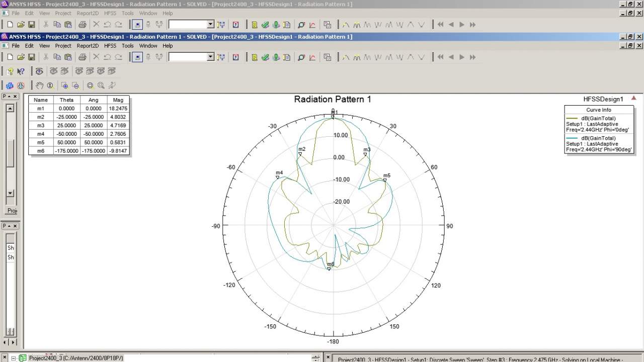Image resolution: width=644 pixels, height=362 pixels.
Task: Select the m1 row in marker table
Action: coord(41,108)
